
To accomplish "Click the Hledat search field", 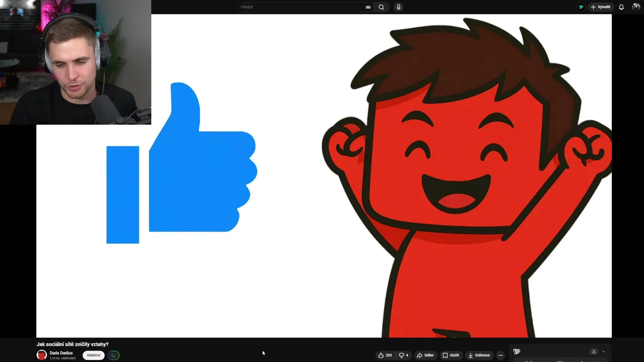I will [x=305, y=7].
